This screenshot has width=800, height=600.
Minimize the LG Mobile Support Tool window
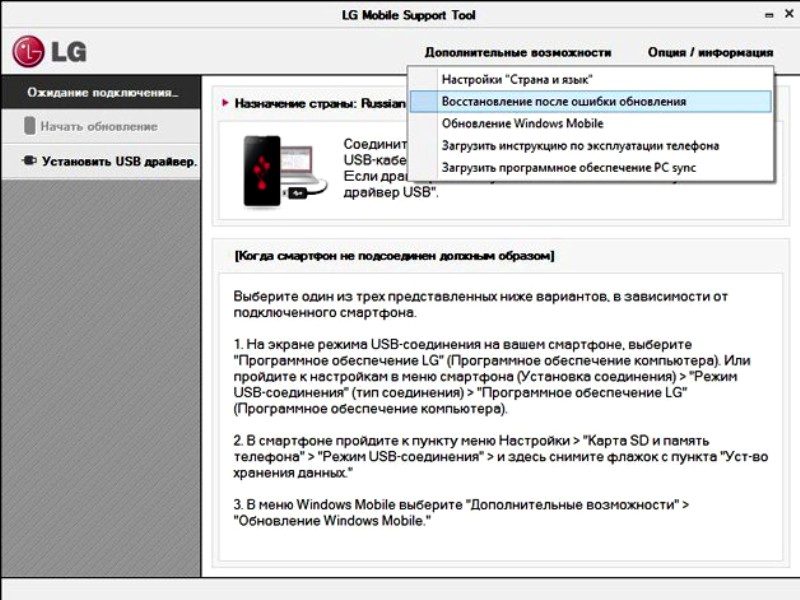[769, 15]
